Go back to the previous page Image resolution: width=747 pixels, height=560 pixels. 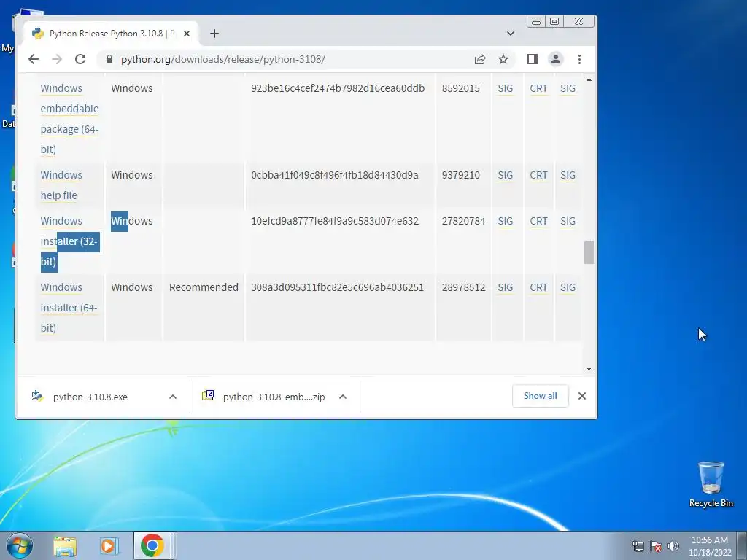click(34, 59)
